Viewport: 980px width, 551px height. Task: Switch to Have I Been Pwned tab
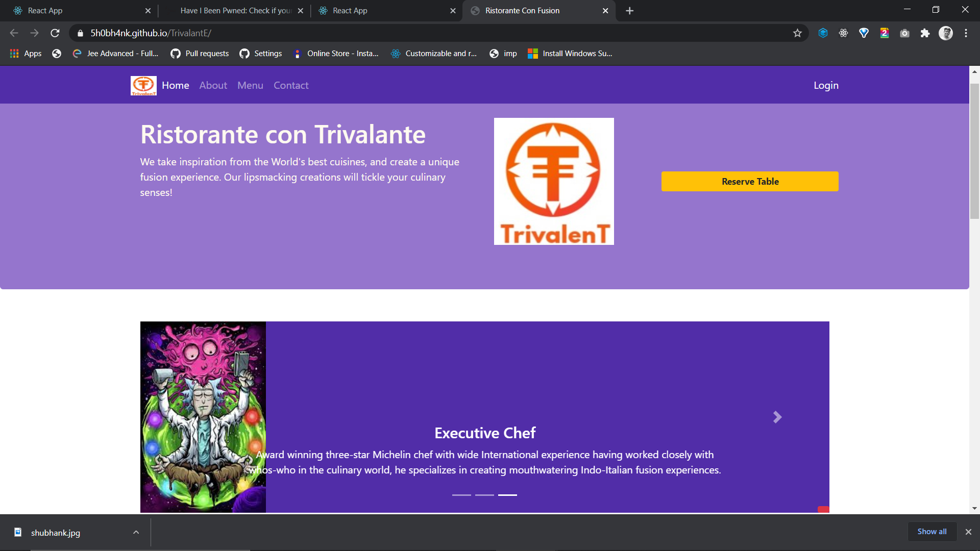235,11
